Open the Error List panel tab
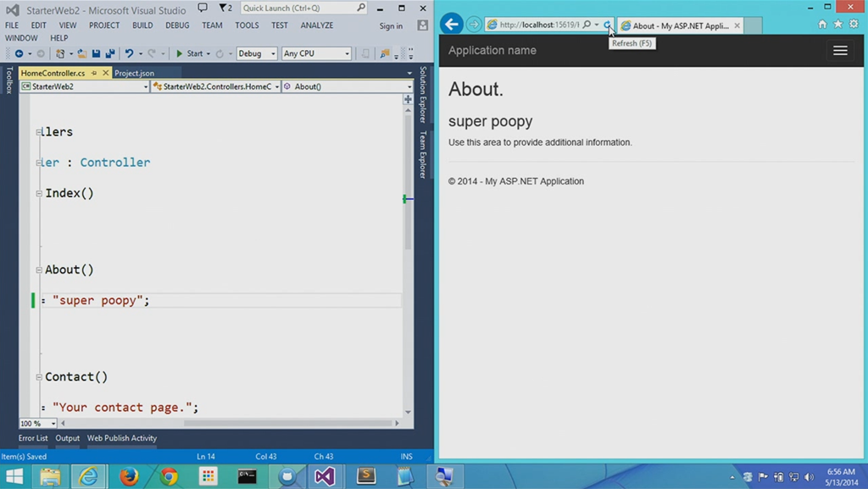 33,438
